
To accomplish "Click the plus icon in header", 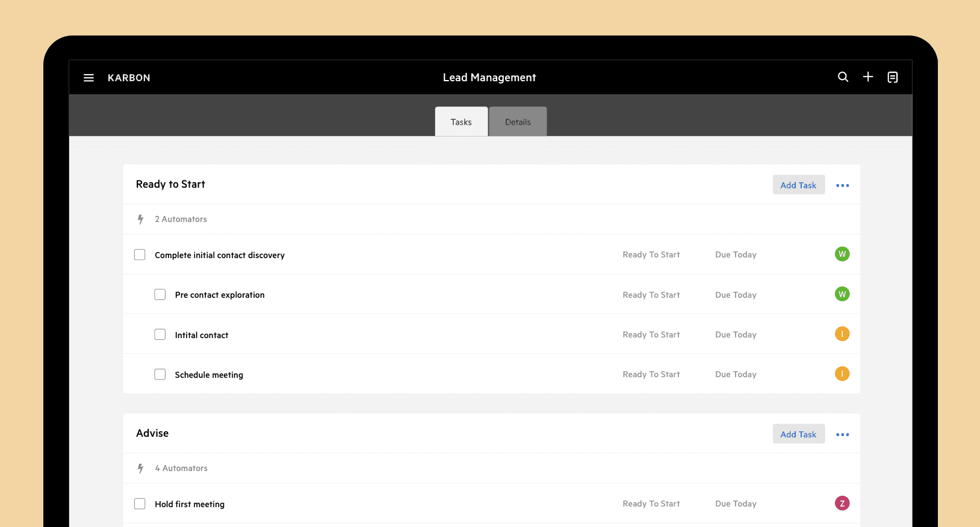I will 867,77.
